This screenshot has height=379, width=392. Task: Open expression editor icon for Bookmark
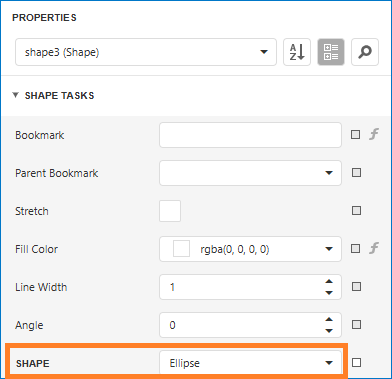[374, 134]
